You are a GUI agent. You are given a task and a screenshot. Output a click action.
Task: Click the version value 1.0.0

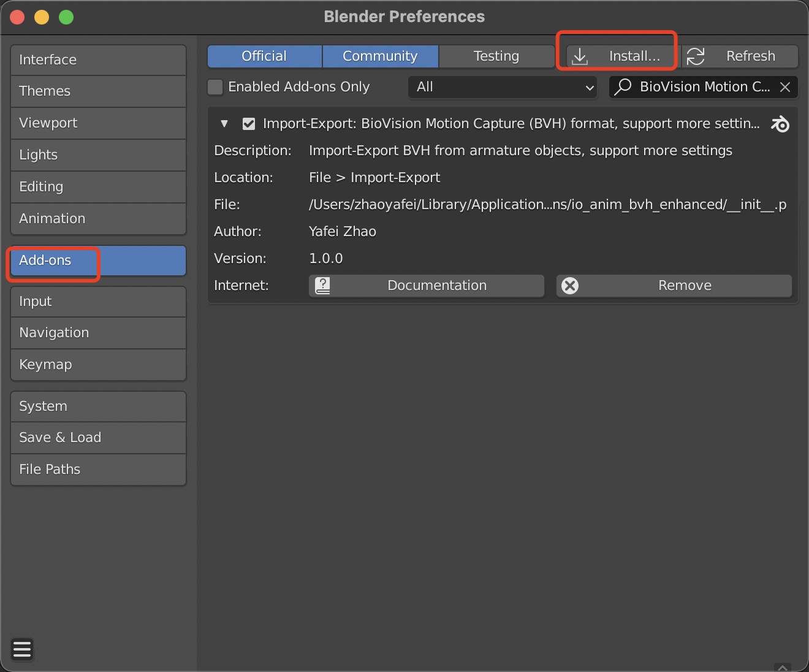[326, 259]
